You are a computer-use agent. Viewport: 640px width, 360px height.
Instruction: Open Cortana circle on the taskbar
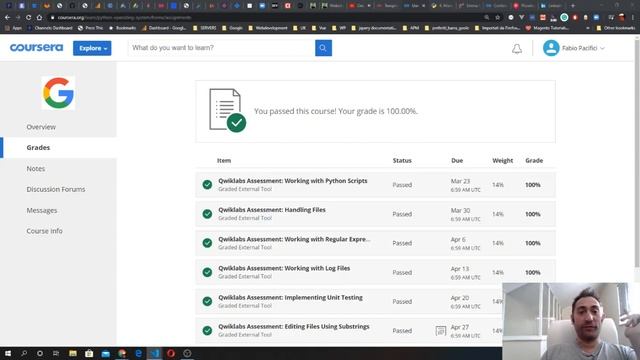coord(40,353)
